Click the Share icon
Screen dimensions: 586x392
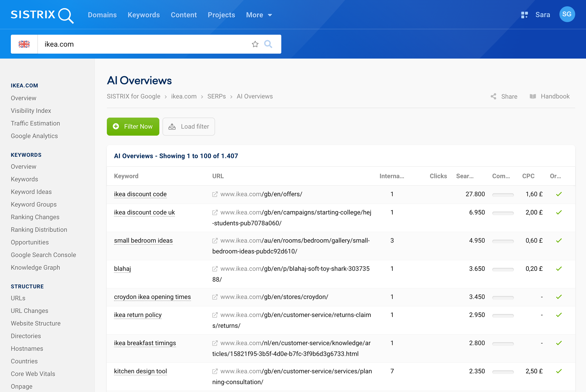coord(493,96)
